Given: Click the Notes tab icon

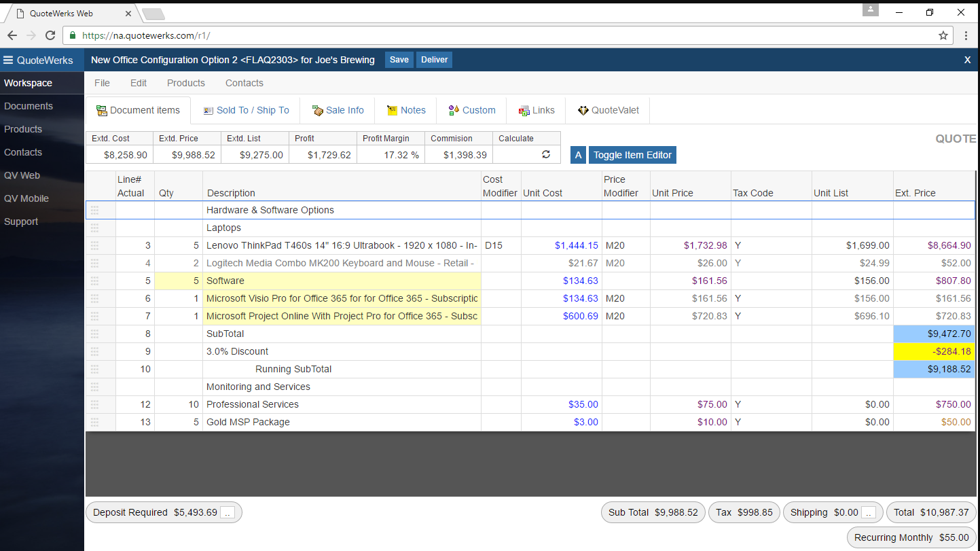Looking at the screenshot, I should click(393, 110).
